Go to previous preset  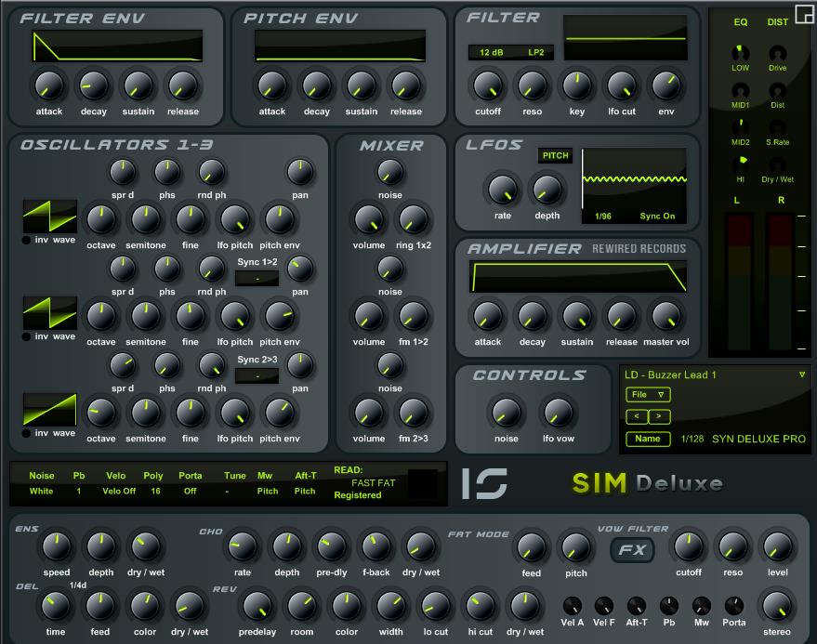636,416
